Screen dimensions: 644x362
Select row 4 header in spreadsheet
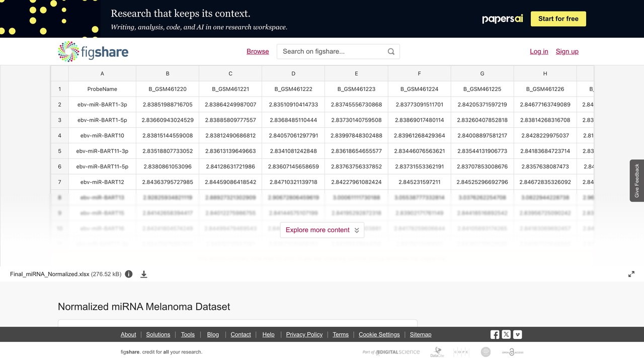[59, 135]
